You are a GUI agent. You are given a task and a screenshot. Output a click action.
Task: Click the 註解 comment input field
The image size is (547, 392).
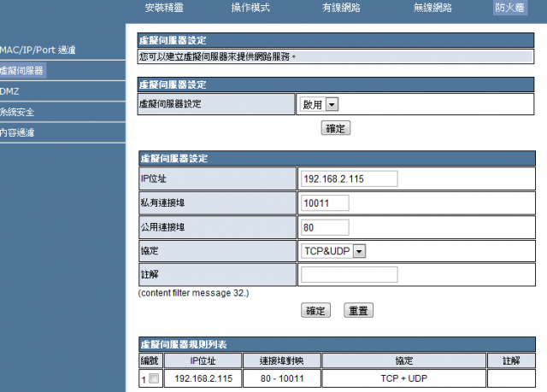click(x=350, y=275)
